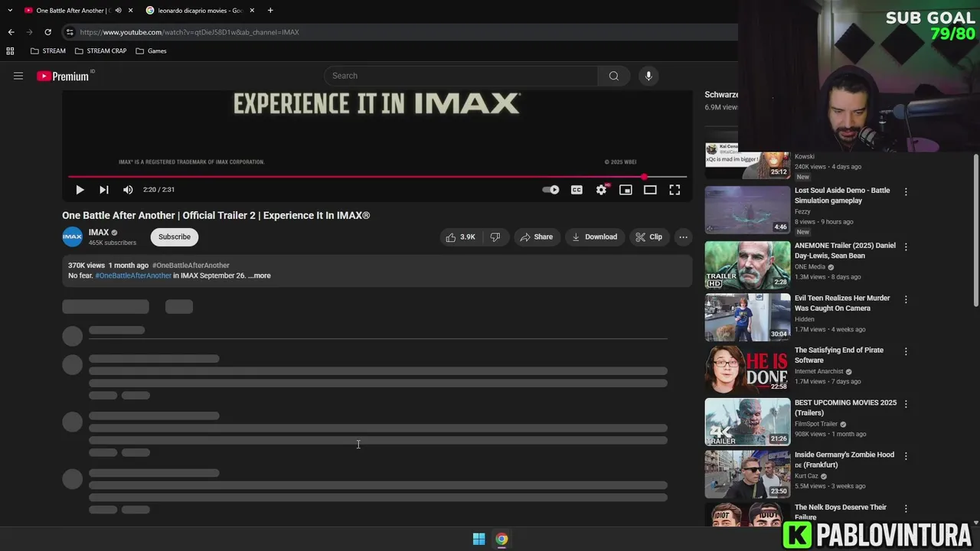This screenshot has height=551, width=980.
Task: Click the video progress bar
Action: pyautogui.click(x=377, y=177)
